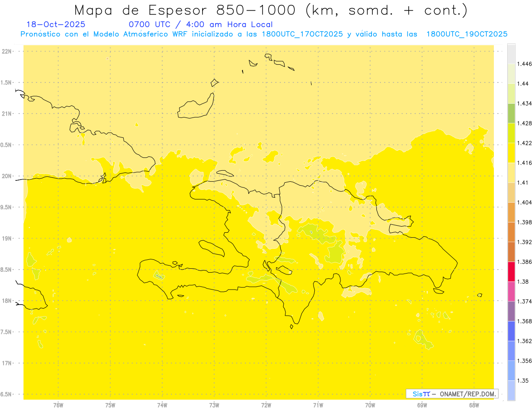Screen dimensions: 532x411
Task: Pick the bright yellow 1.416–1.422 legend swatch
Action: (x=511, y=153)
